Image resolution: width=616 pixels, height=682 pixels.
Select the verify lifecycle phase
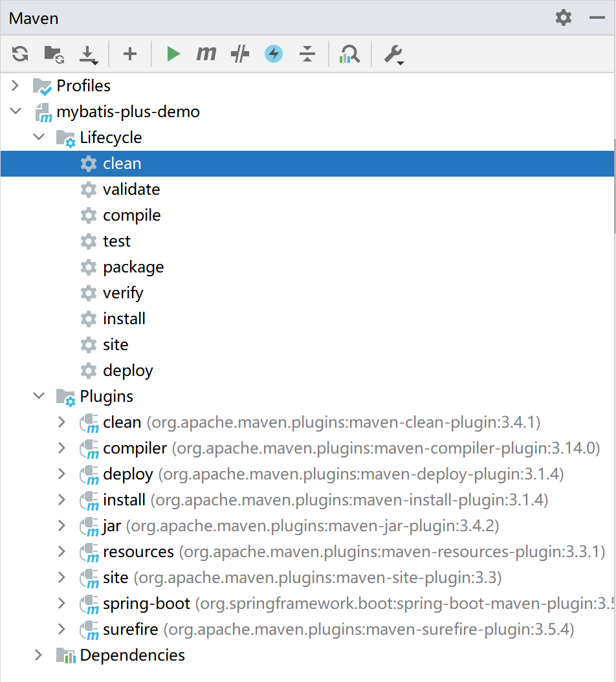[x=123, y=292]
